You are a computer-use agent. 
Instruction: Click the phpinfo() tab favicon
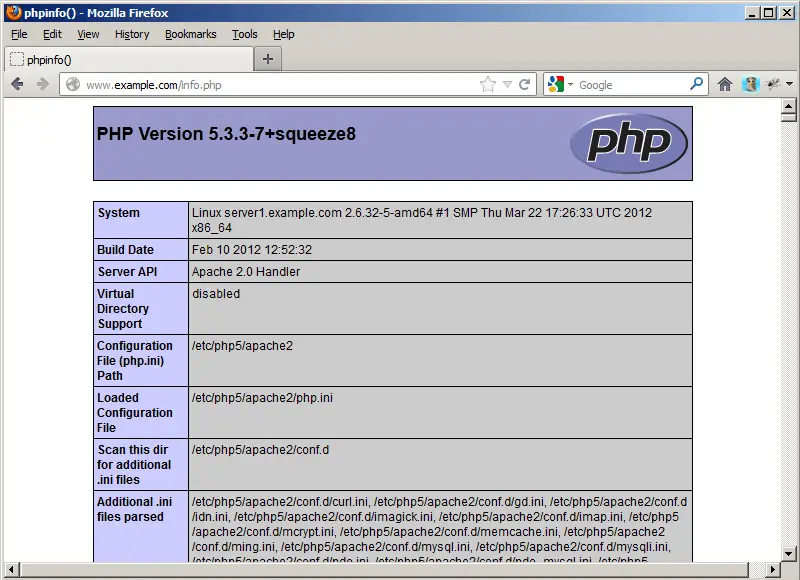click(x=17, y=60)
